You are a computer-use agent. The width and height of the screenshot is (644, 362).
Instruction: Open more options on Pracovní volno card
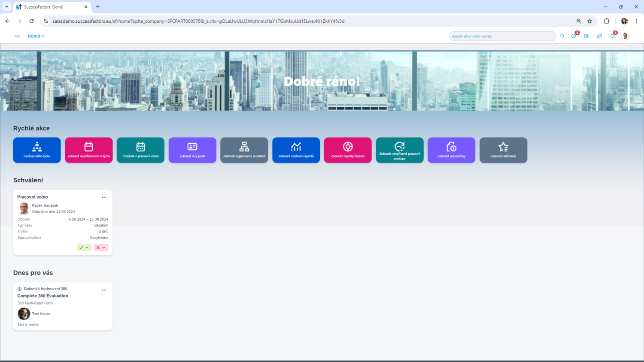point(104,197)
